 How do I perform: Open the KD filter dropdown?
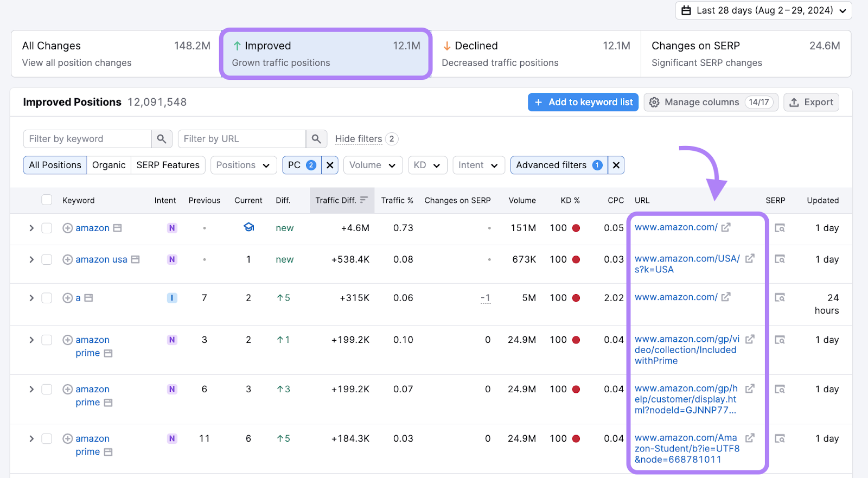427,165
